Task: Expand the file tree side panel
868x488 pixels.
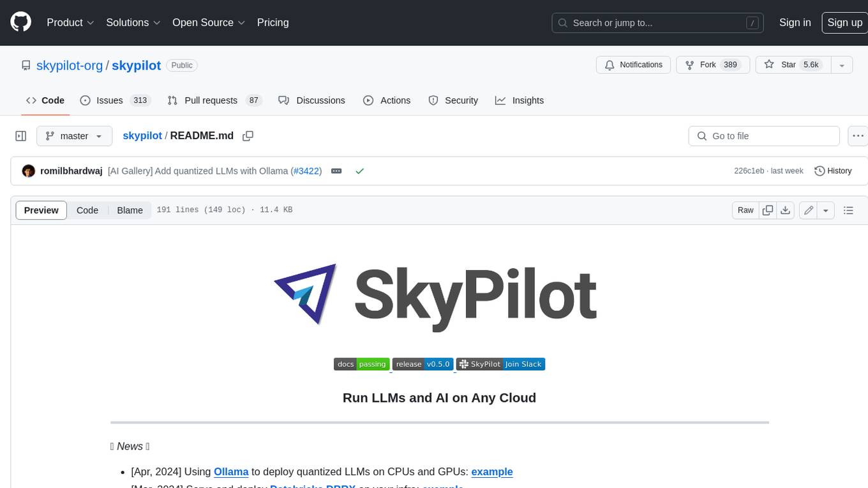Action: coord(20,136)
